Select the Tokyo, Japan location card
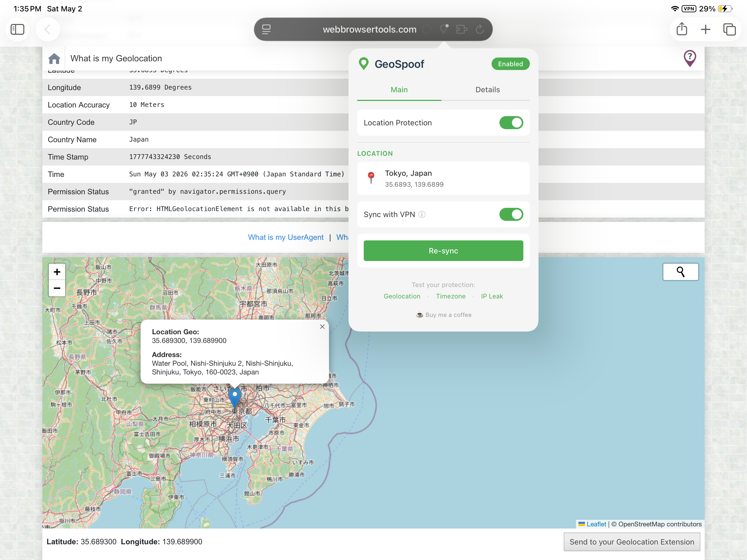747x560 pixels. 443,178
